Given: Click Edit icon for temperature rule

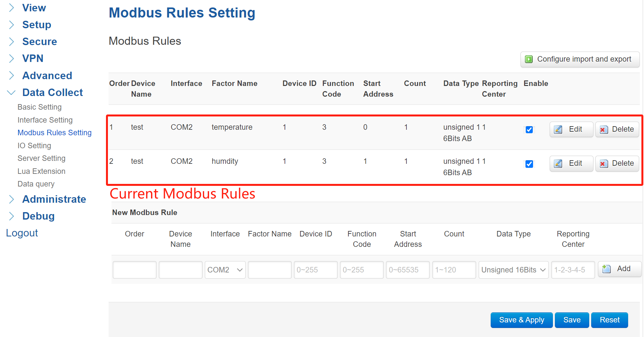Looking at the screenshot, I should [558, 129].
